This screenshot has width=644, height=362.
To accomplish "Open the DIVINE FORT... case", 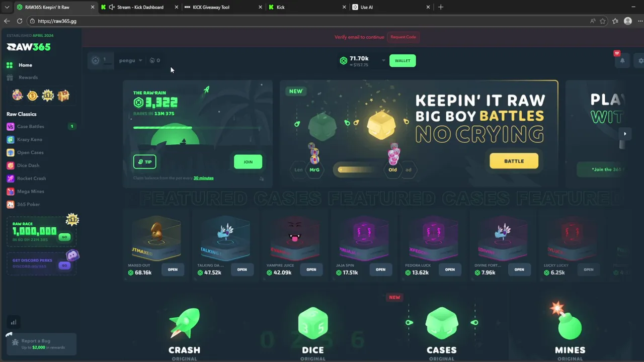I will pyautogui.click(x=519, y=269).
